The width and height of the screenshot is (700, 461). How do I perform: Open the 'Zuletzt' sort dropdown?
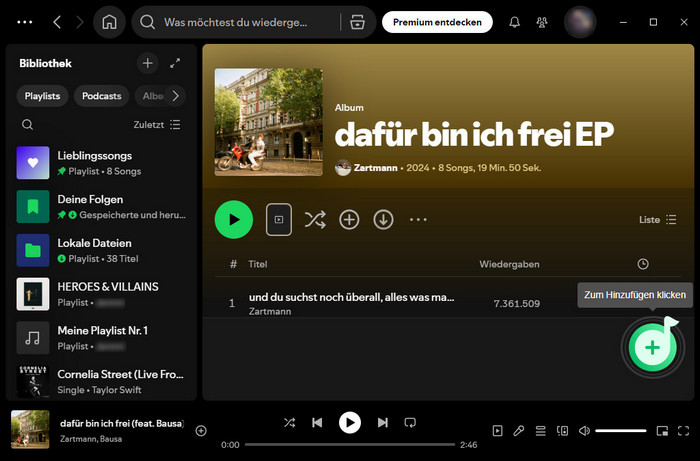(x=157, y=125)
